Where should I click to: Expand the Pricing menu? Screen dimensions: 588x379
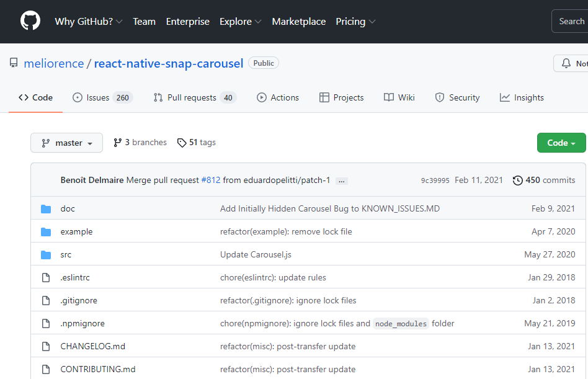click(355, 21)
